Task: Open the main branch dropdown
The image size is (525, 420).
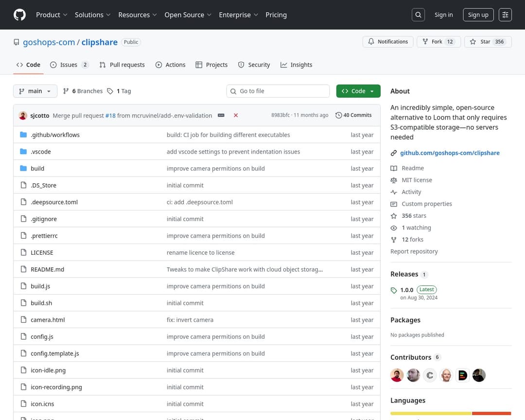Action: coord(35,91)
